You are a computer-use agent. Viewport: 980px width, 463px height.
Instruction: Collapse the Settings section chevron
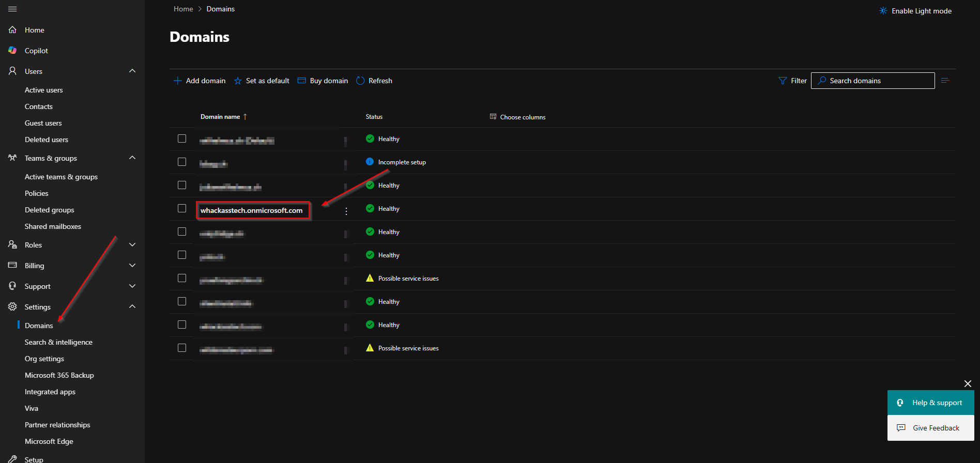click(x=132, y=306)
